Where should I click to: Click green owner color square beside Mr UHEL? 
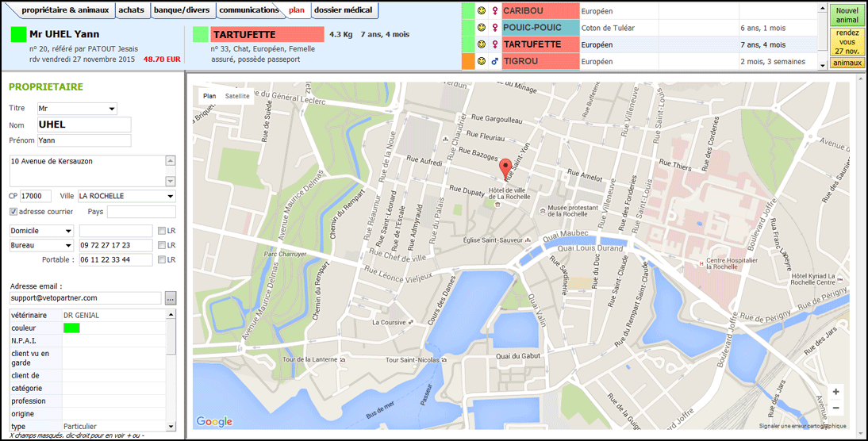click(x=18, y=34)
